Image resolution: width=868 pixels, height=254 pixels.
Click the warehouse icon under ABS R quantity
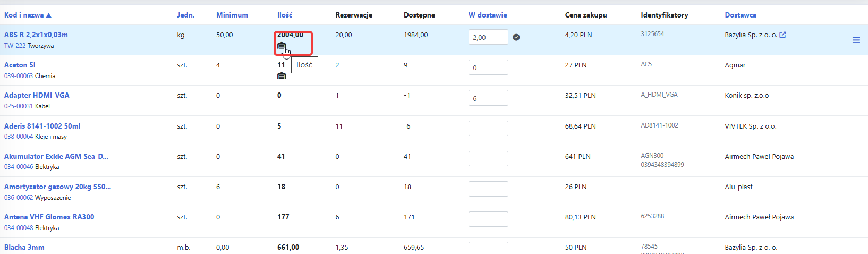(x=282, y=46)
